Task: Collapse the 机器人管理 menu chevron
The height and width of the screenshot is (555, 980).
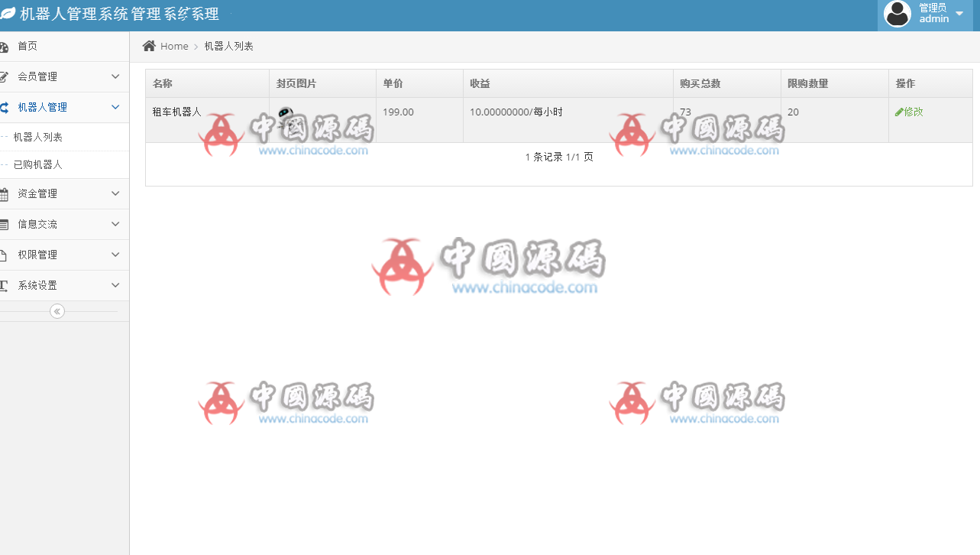Action: 115,107
